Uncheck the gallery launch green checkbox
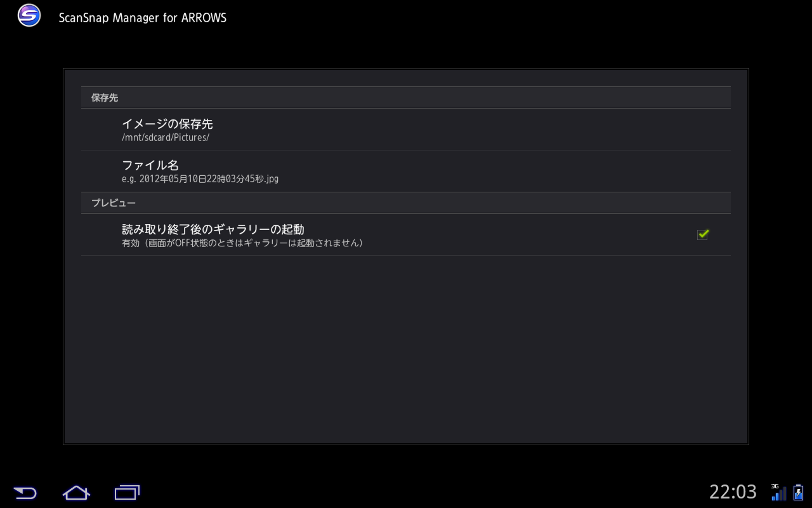Image resolution: width=812 pixels, height=508 pixels. pyautogui.click(x=702, y=234)
